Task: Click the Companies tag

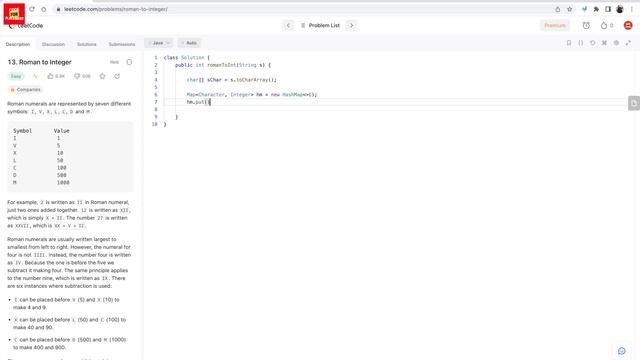Action: tap(25, 89)
